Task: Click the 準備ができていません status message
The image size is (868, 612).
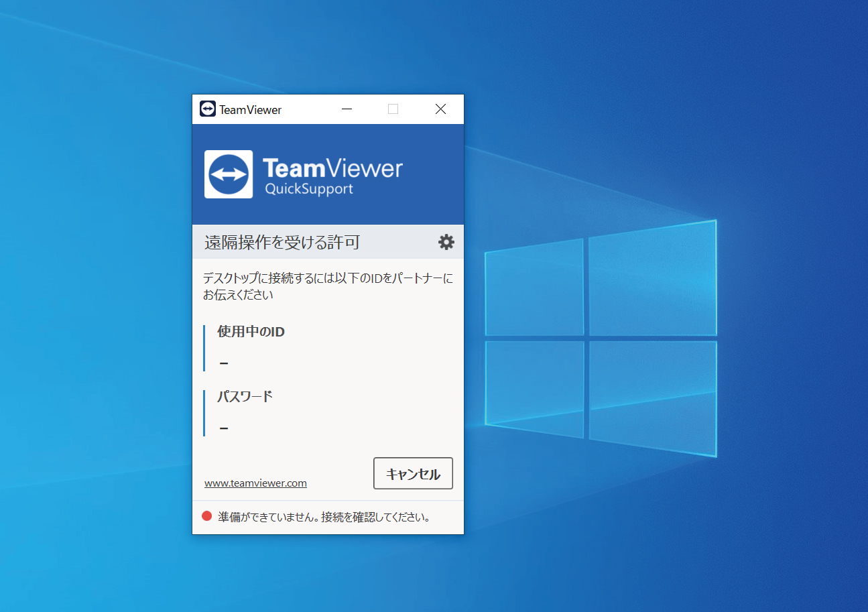Action: [324, 517]
